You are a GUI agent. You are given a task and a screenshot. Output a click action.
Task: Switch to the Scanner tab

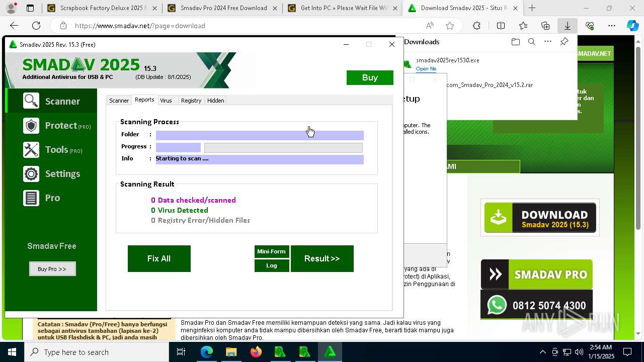(x=119, y=101)
